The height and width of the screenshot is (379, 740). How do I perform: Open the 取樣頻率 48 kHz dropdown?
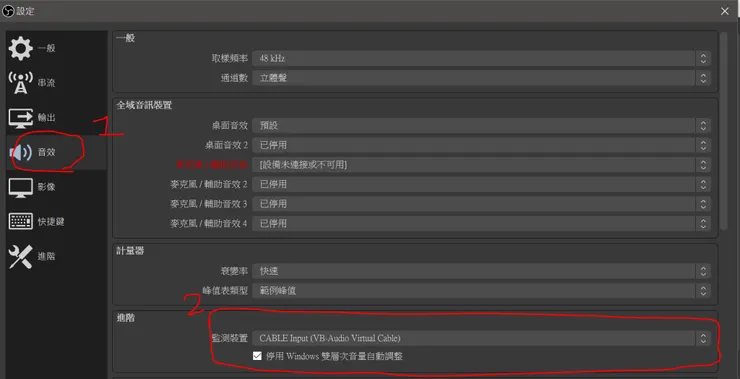pos(481,59)
